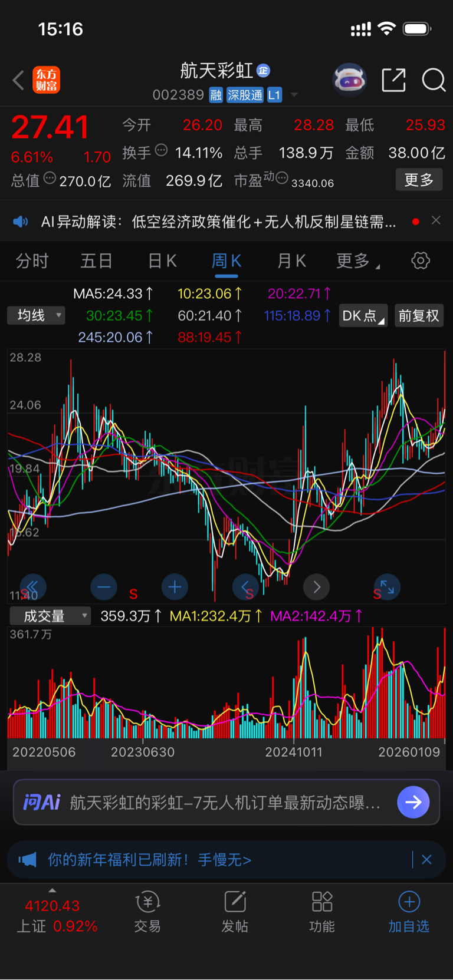The image size is (453, 980).
Task: Tap the 深股通 badge
Action: coord(245,95)
